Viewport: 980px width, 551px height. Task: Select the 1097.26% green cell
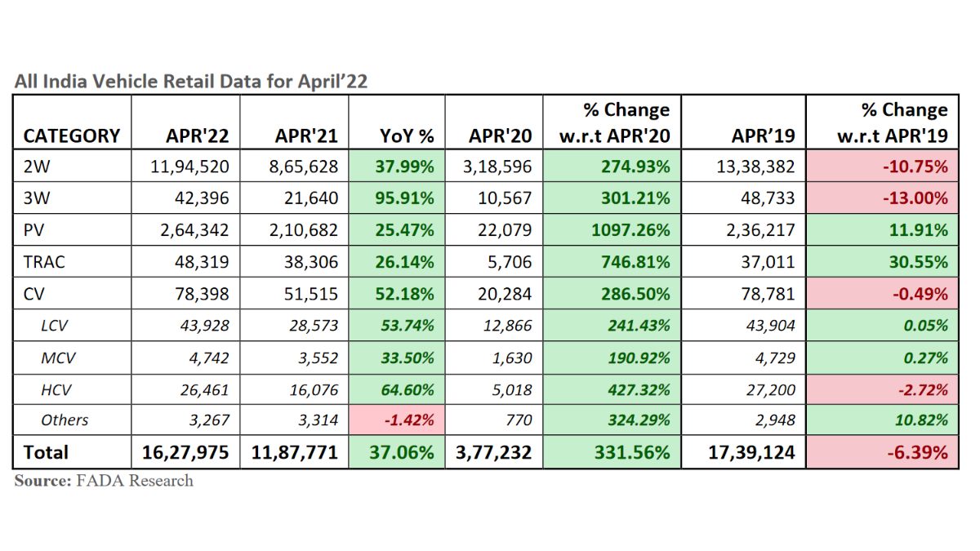[630, 230]
